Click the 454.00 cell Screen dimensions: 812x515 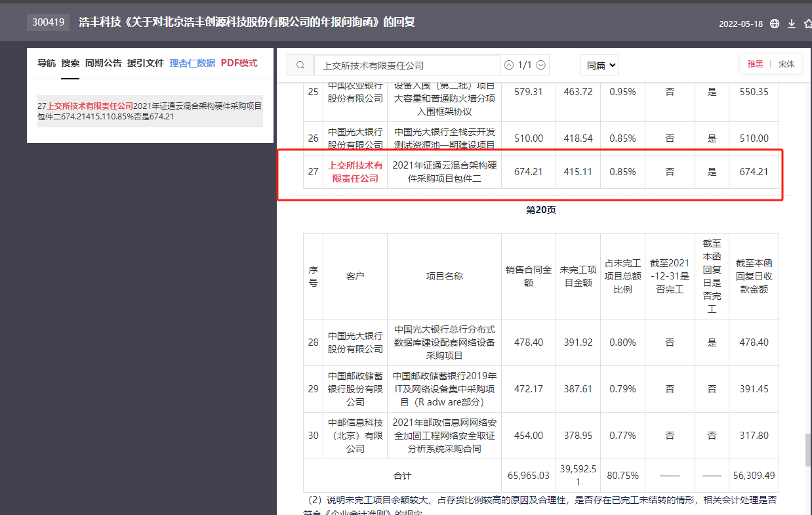[529, 436]
